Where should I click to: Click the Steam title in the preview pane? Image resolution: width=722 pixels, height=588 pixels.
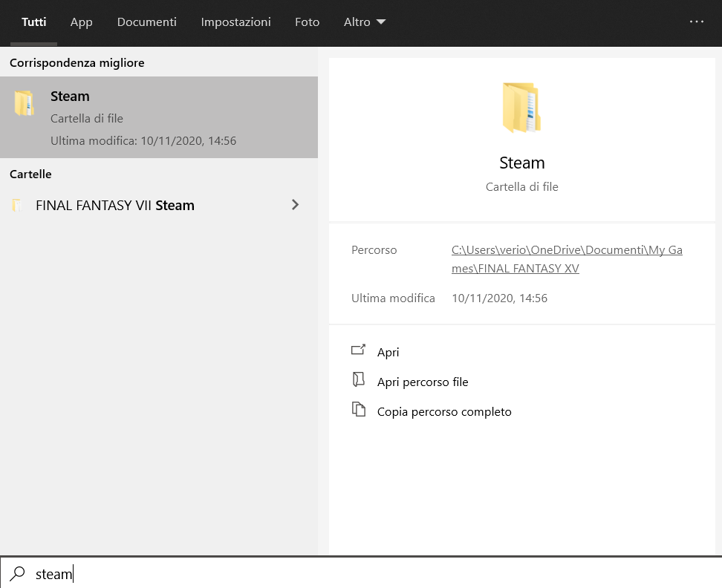pyautogui.click(x=521, y=163)
